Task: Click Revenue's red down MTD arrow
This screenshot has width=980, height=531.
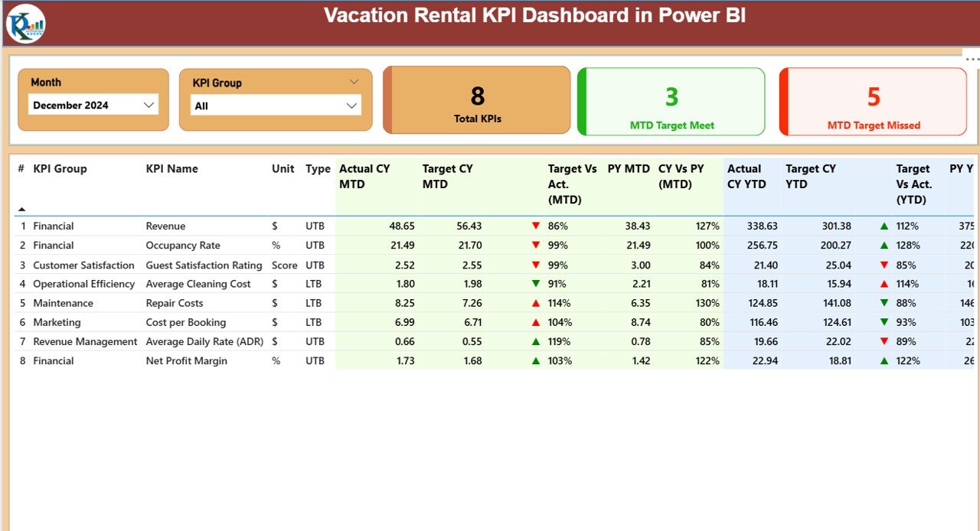Action: pyautogui.click(x=536, y=226)
